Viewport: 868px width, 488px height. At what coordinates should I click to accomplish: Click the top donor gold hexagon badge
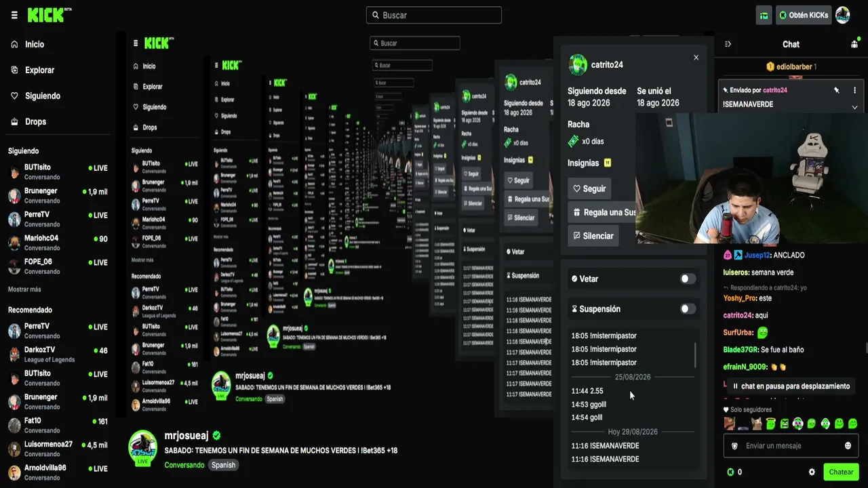pos(770,66)
